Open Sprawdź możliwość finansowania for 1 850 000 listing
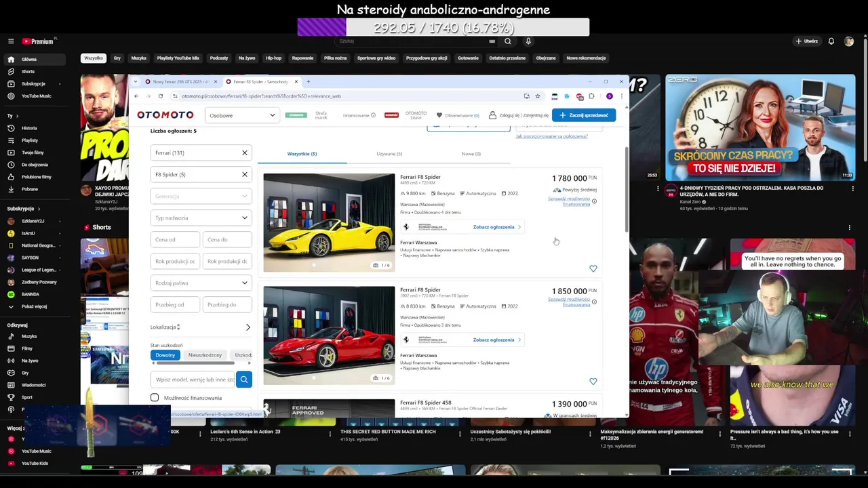 [x=568, y=302]
